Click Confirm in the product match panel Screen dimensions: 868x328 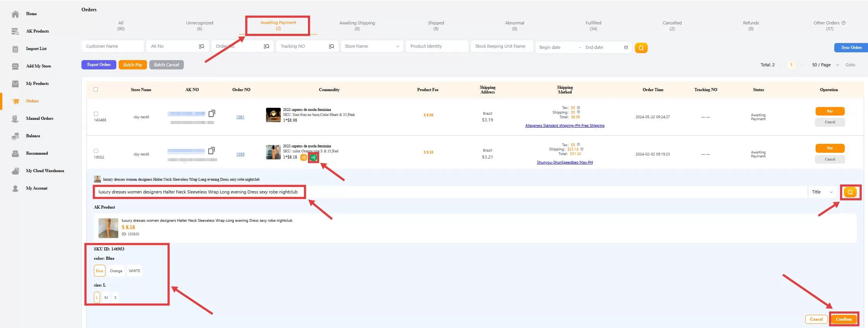coord(844,319)
